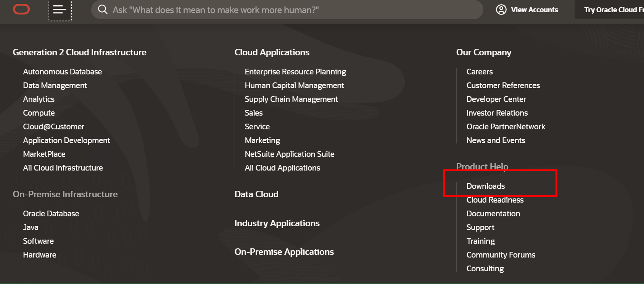Go to Cloud Readiness
Viewport: 644px width, 285px height.
495,200
